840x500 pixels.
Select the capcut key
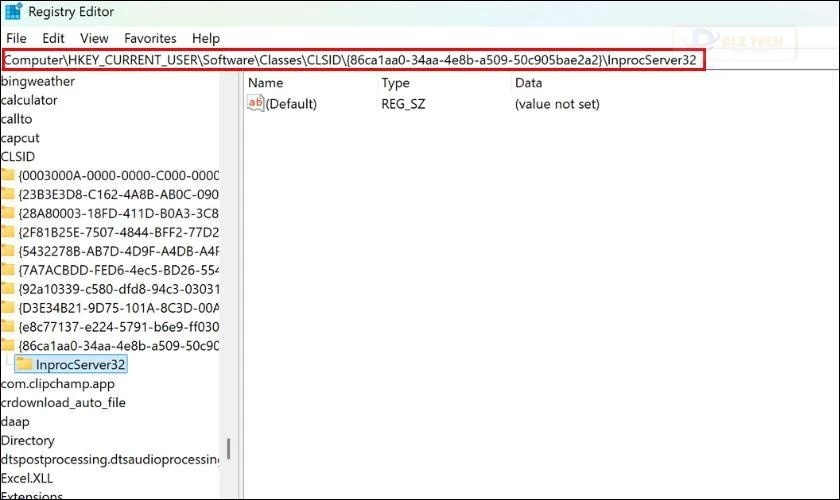(x=20, y=138)
